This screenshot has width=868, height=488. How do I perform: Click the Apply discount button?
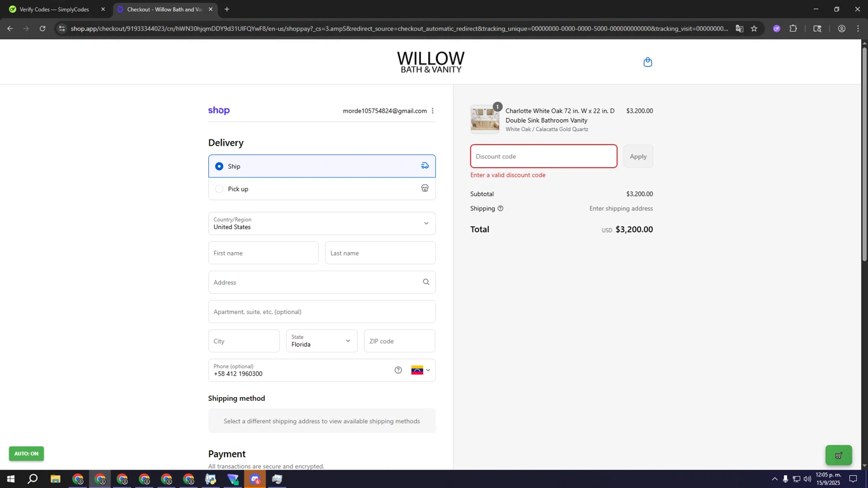638,157
